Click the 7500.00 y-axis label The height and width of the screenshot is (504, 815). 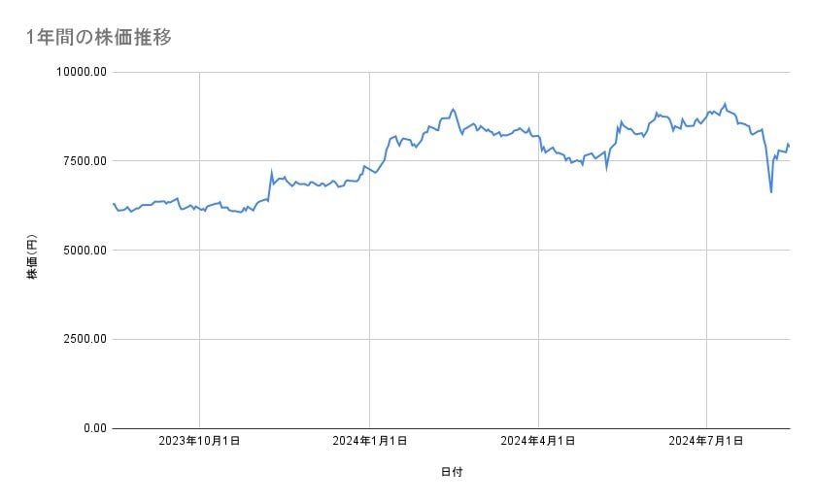pyautogui.click(x=83, y=161)
